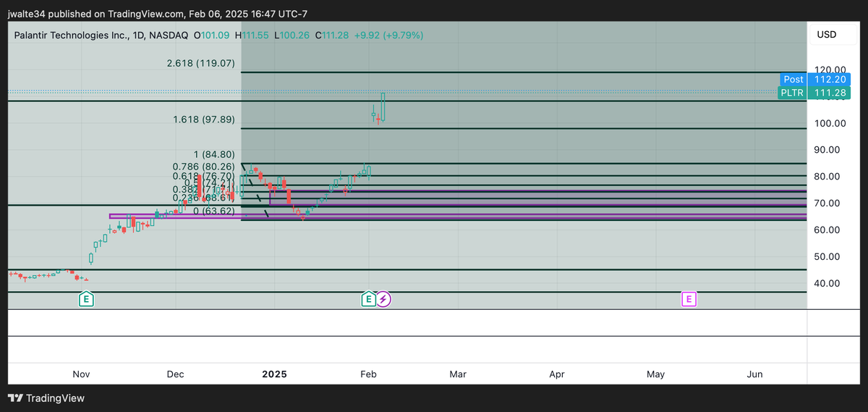
Task: Click the 0.618 (76.70) Fibonacci label
Action: [x=204, y=176]
